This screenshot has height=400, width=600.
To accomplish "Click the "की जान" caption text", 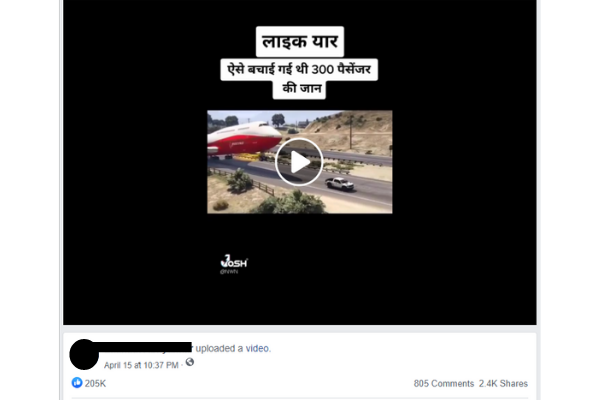I will pos(299,89).
